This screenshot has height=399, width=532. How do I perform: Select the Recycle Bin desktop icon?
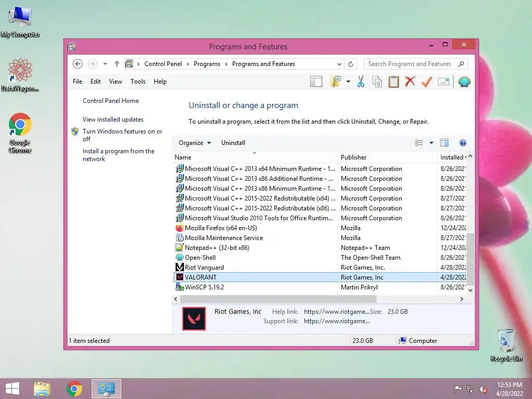[x=506, y=345]
